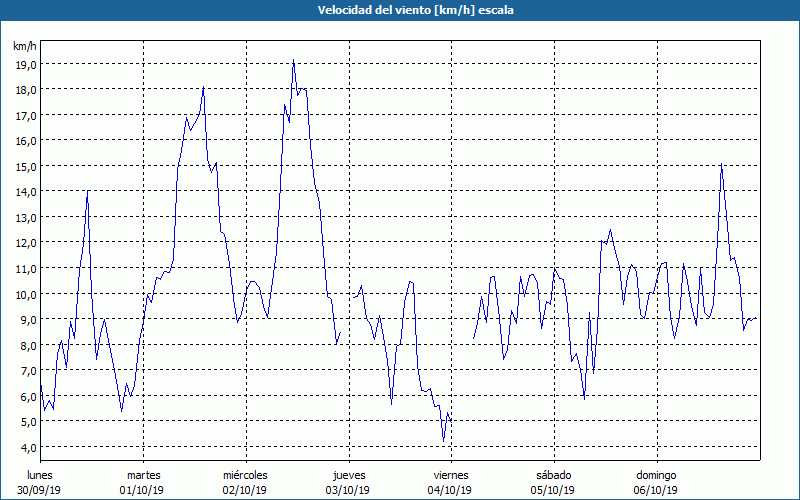800x500 pixels.
Task: Select the '12,0' y-axis value
Action: (x=26, y=243)
